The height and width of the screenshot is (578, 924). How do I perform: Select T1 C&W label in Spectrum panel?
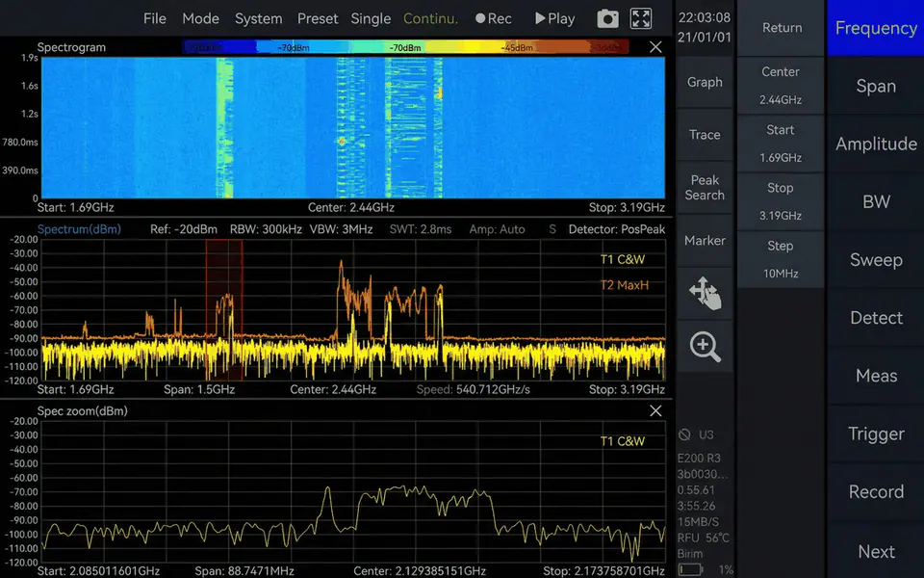point(623,259)
